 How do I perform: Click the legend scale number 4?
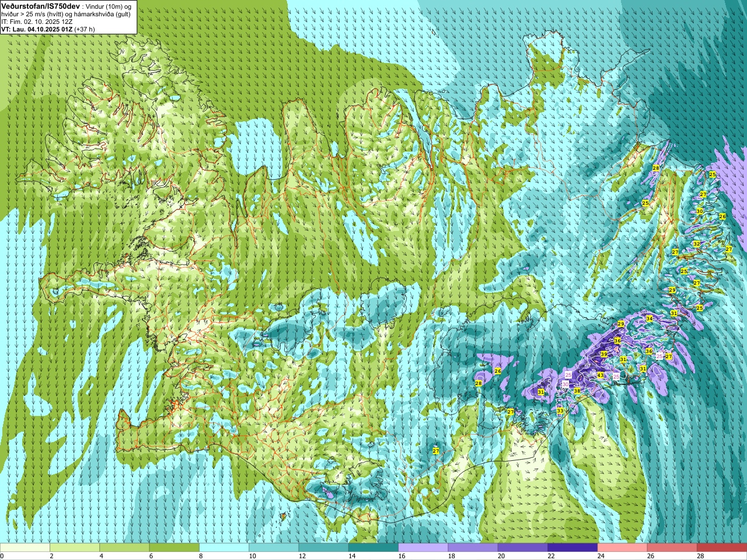tap(101, 556)
